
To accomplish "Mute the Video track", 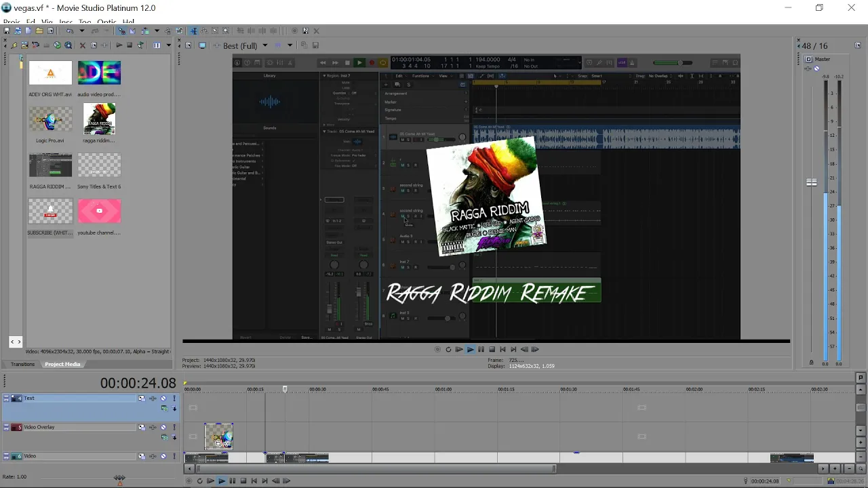I will pyautogui.click(x=163, y=456).
